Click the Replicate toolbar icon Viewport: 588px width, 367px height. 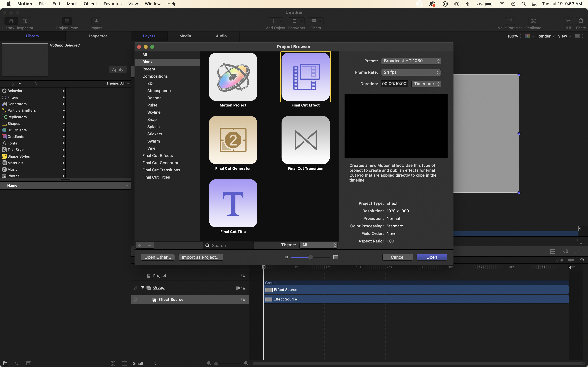[533, 21]
